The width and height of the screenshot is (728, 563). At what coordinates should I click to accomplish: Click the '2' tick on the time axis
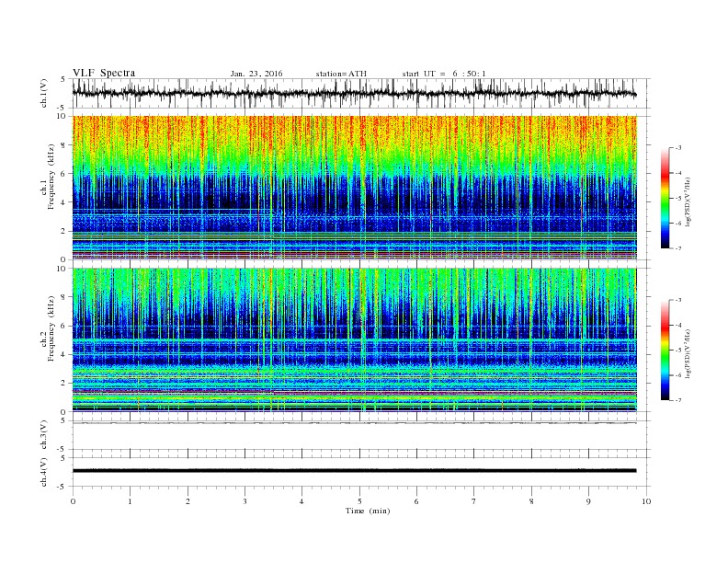tap(188, 501)
